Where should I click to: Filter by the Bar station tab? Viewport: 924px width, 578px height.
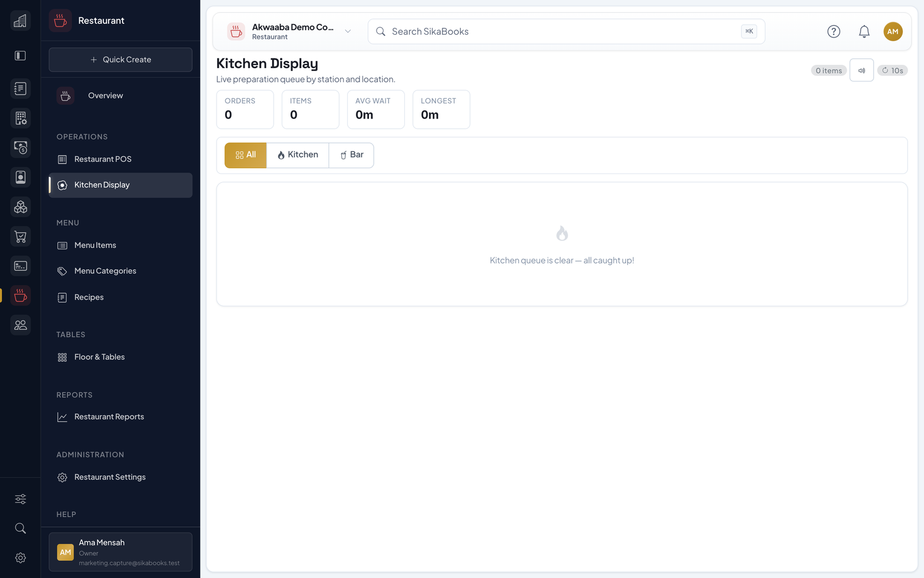352,155
